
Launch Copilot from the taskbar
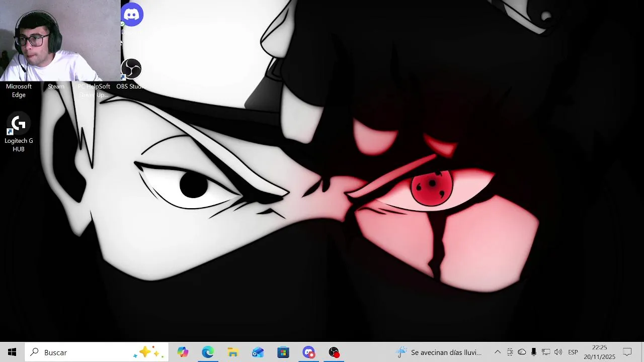183,352
